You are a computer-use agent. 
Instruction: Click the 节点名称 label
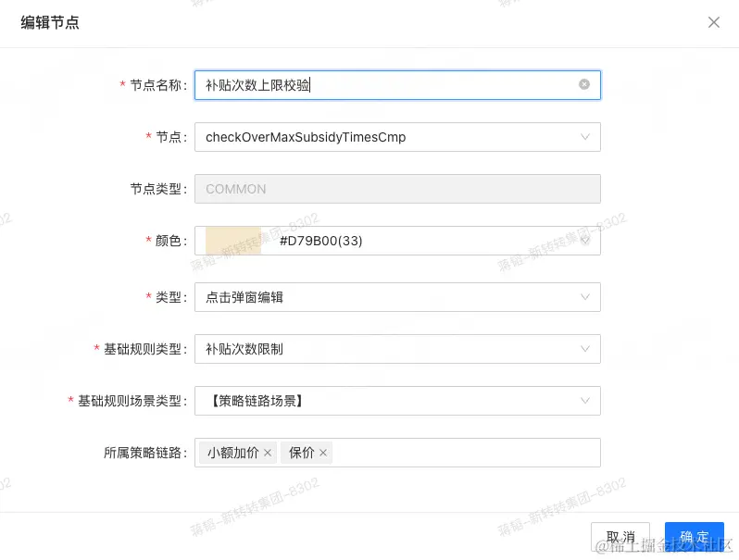[156, 85]
